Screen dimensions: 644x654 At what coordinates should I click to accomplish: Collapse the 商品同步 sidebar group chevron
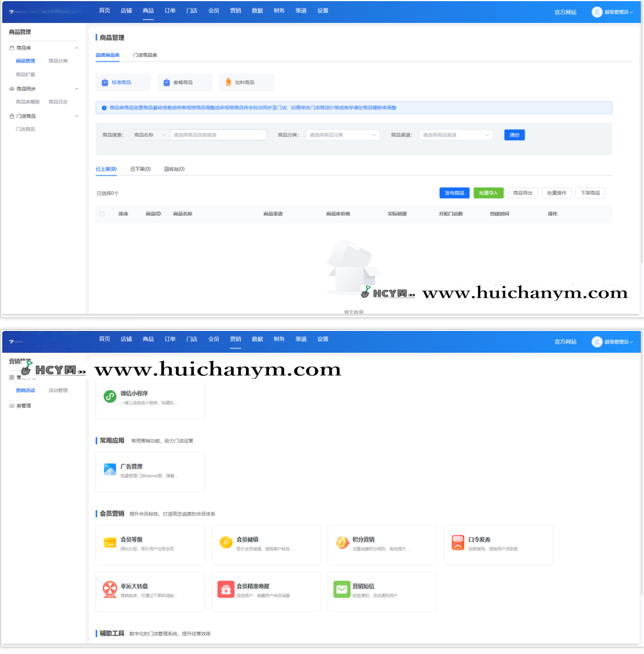click(x=77, y=89)
